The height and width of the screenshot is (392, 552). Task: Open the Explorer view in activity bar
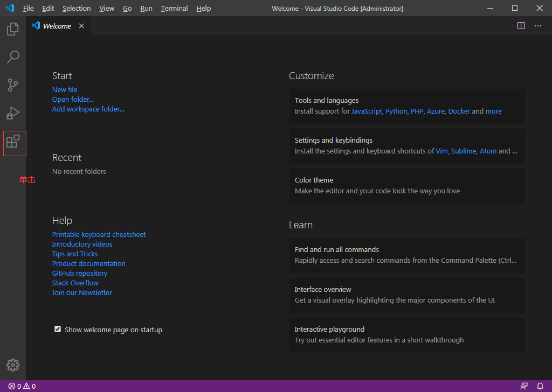point(13,29)
